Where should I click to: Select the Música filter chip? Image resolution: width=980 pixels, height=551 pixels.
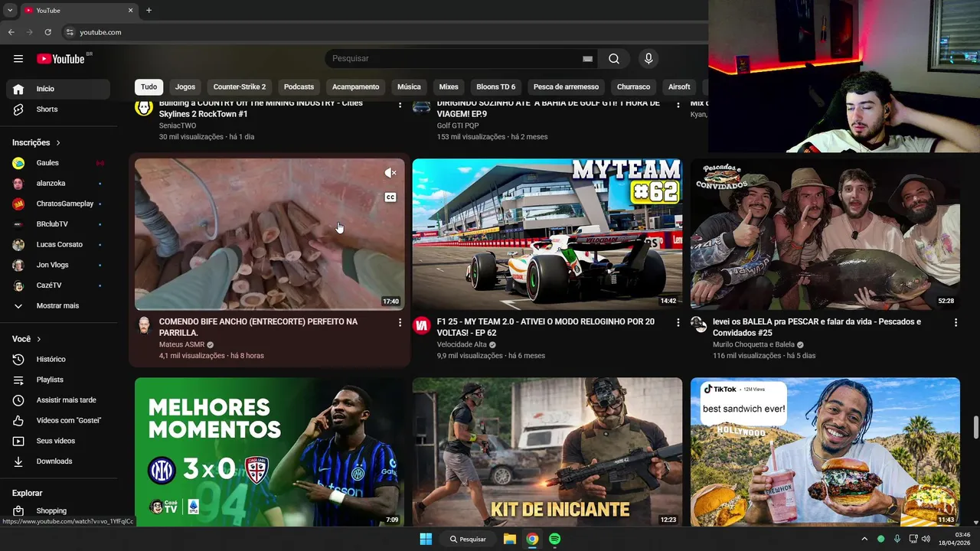click(x=409, y=87)
